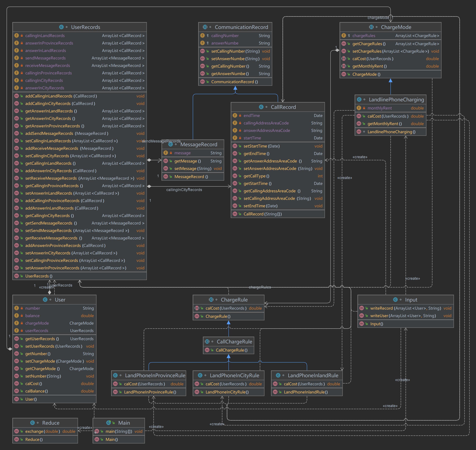
Task: Click the ChargeRule abstract class icon
Action: pyautogui.click(x=211, y=300)
